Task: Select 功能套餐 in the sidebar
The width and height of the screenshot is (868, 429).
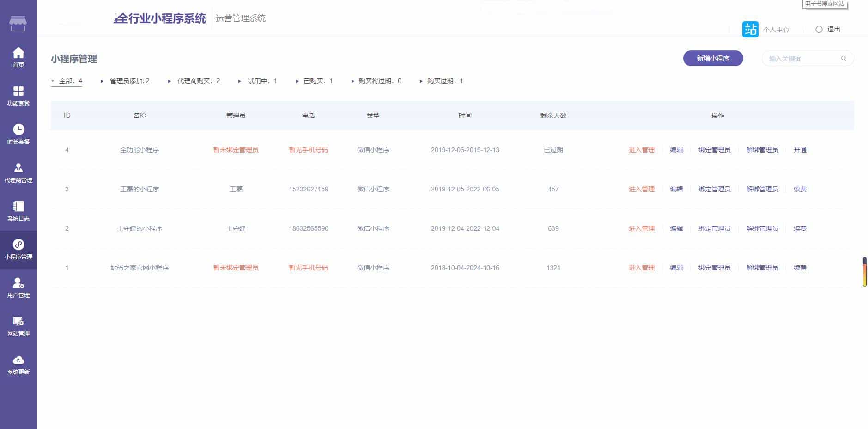Action: [x=18, y=95]
